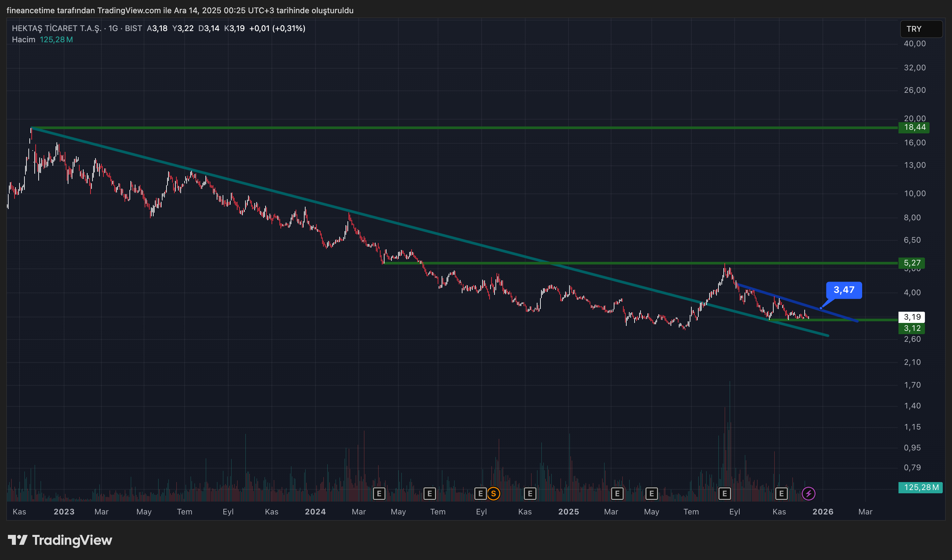This screenshot has width=952, height=560.
Task: Click the 2026 label on time axis
Action: click(x=823, y=512)
